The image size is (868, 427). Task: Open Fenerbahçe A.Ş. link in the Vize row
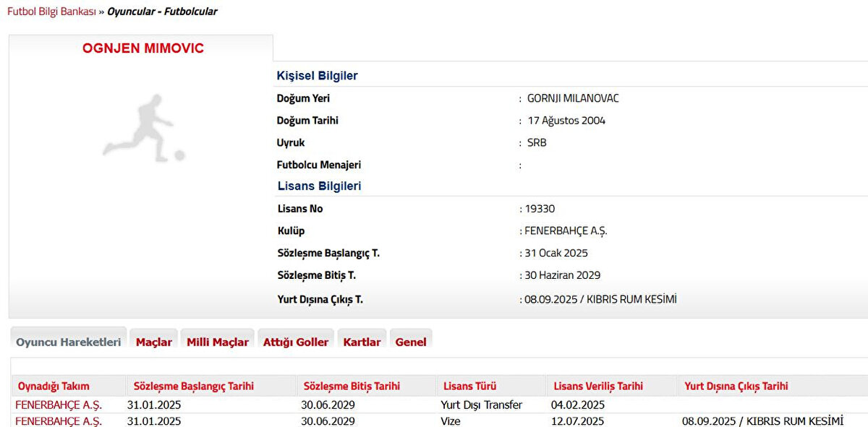coord(59,421)
